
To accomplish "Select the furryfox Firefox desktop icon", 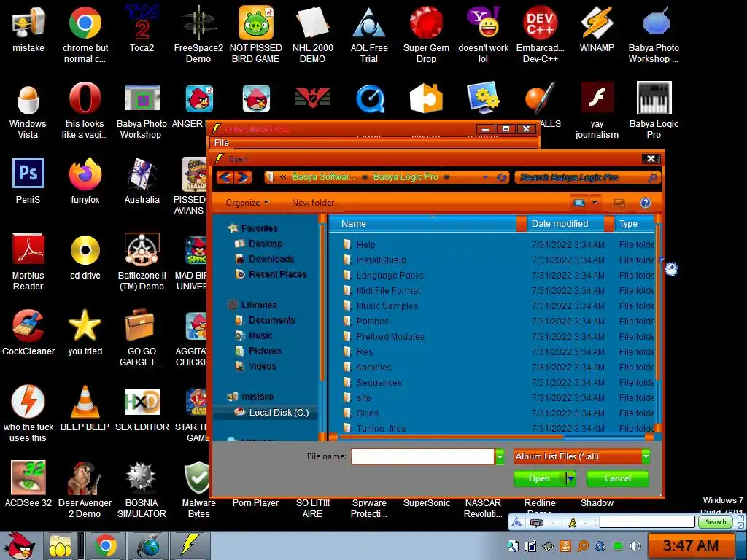I will [85, 180].
